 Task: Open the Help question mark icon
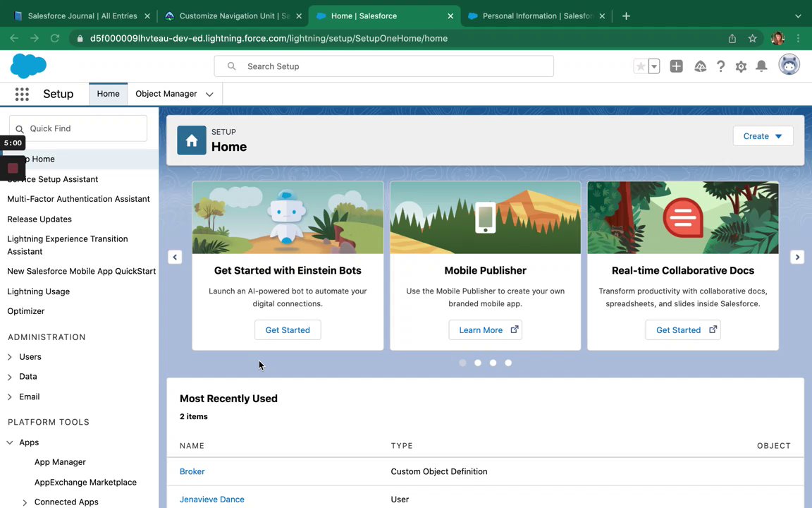click(720, 66)
